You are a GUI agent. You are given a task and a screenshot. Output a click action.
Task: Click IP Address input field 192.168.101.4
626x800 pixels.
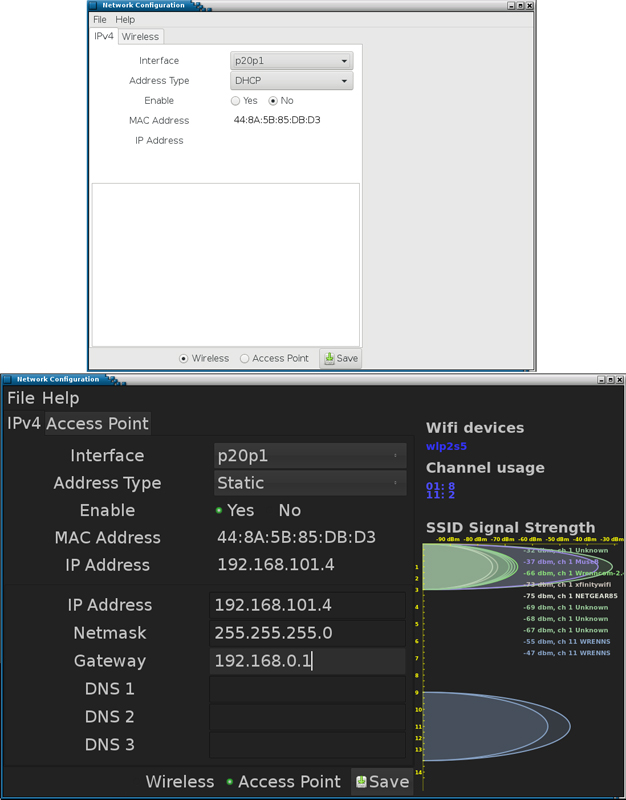[x=307, y=605]
